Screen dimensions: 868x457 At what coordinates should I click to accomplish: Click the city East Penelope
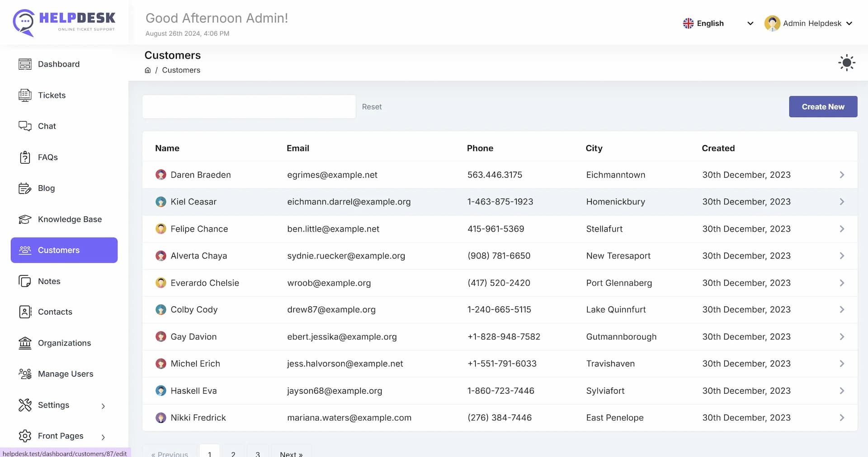click(x=615, y=418)
